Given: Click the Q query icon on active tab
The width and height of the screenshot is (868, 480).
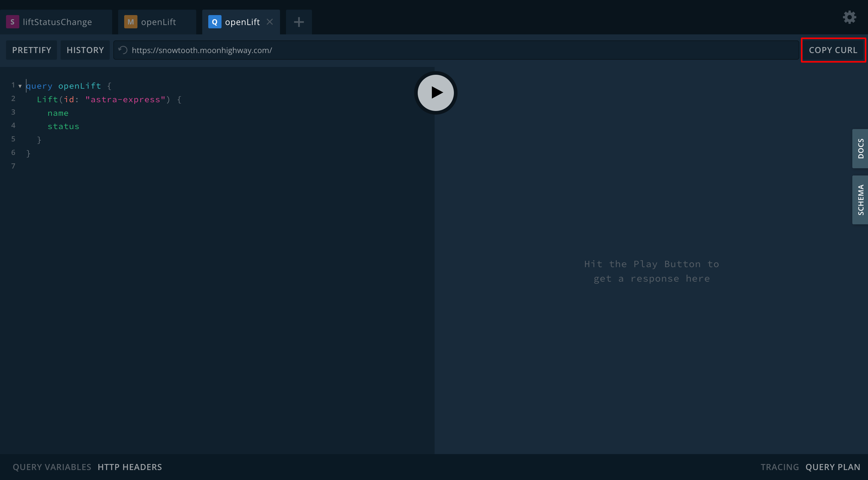Looking at the screenshot, I should point(214,22).
